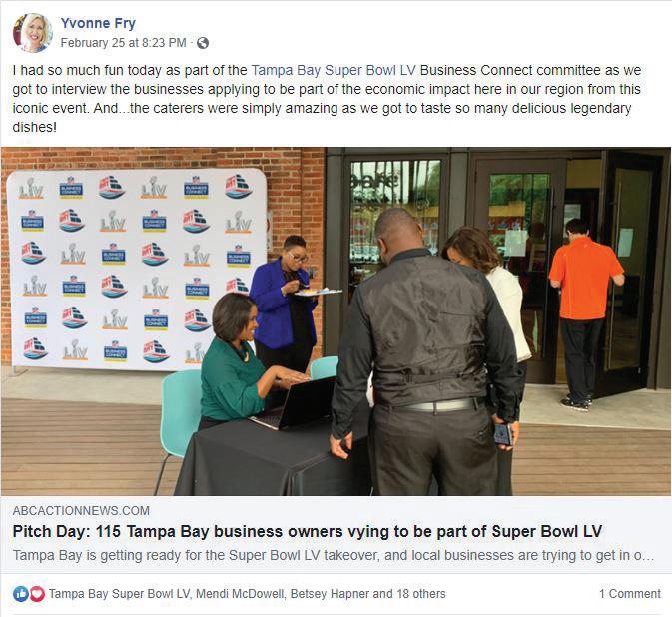Click the article description snippet text

pos(334,555)
